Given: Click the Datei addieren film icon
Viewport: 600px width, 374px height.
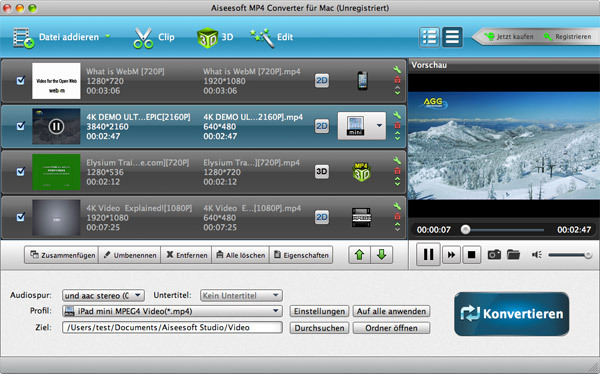Looking at the screenshot, I should click(23, 38).
